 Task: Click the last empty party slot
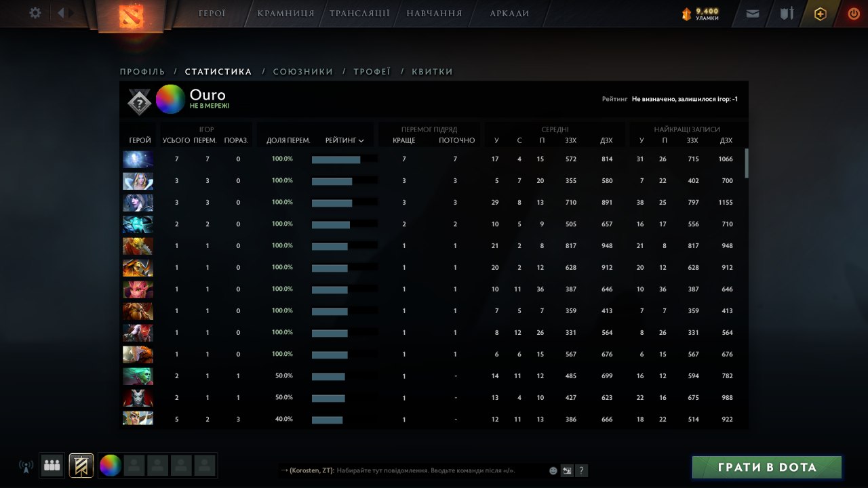205,466
